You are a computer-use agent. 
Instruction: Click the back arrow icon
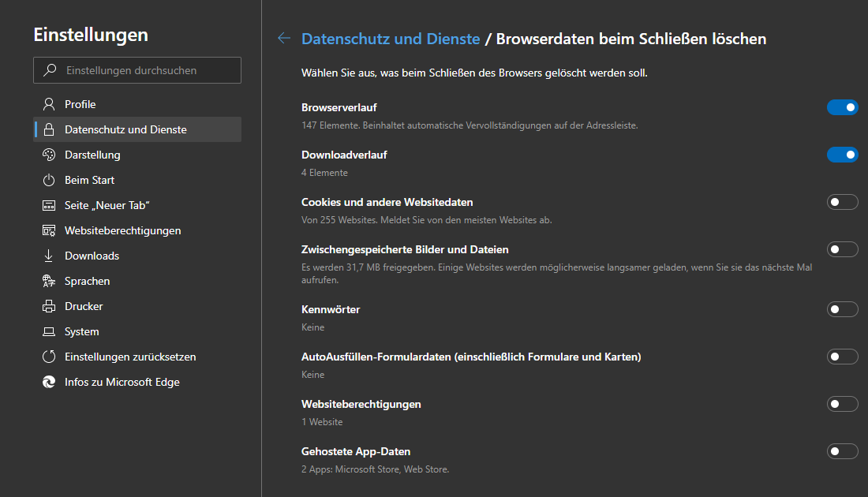tap(284, 39)
